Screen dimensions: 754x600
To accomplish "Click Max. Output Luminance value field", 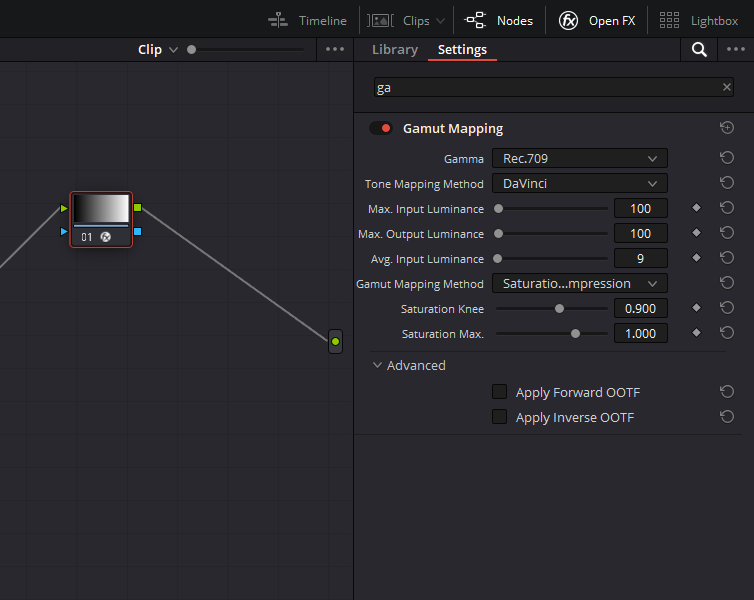I will click(641, 234).
